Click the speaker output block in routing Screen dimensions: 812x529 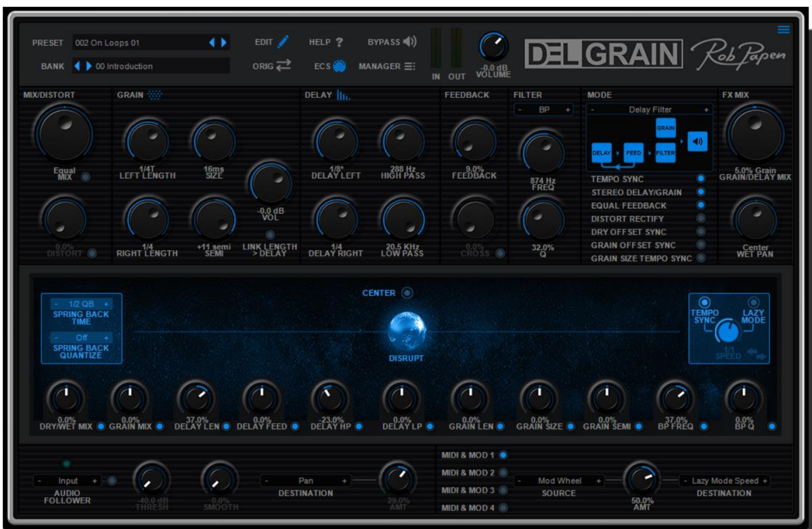coord(698,141)
